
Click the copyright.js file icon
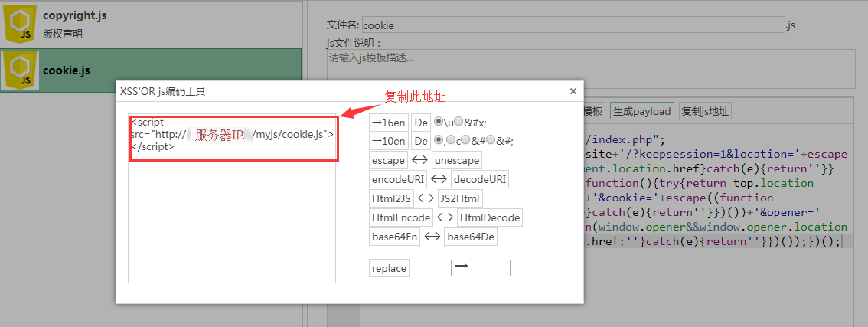21,24
